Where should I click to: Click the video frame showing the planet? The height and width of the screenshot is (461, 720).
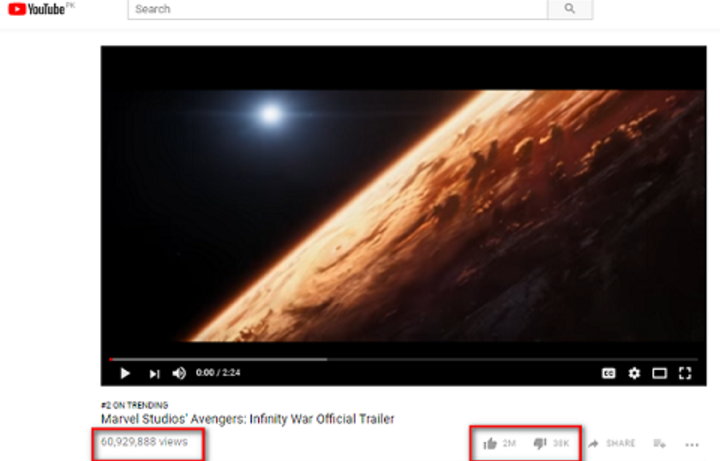tap(404, 216)
